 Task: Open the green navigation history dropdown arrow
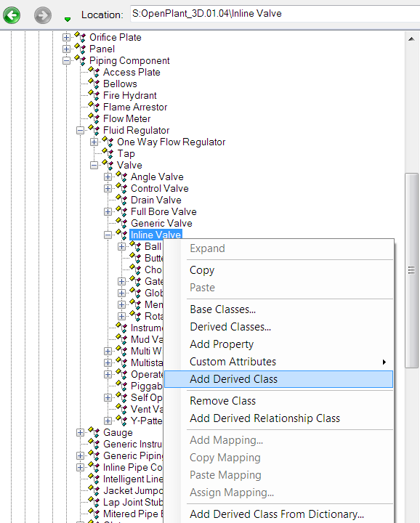pyautogui.click(x=68, y=20)
